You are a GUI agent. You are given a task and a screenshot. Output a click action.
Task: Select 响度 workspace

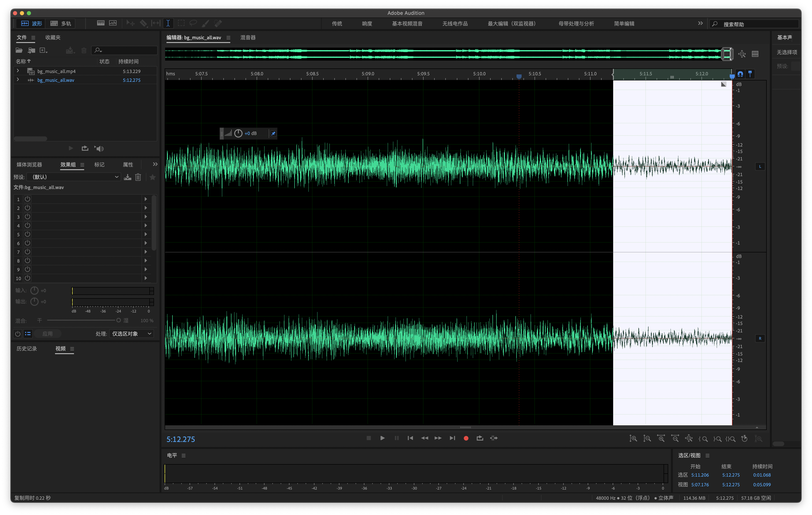tap(367, 24)
